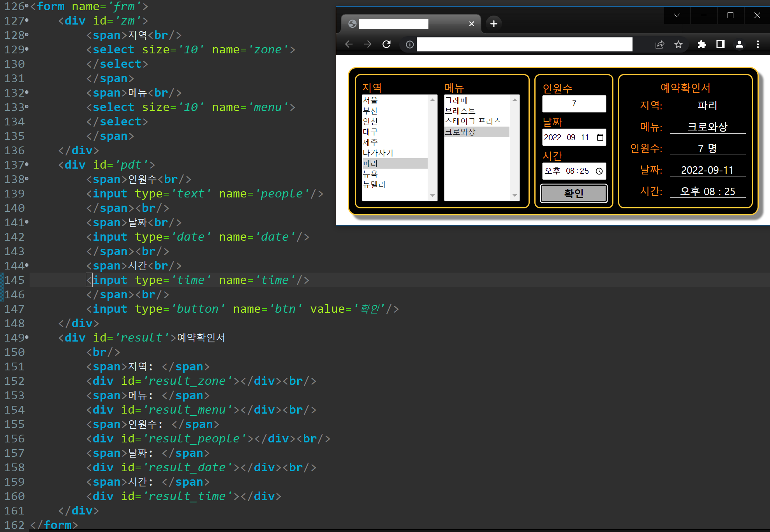770x532 pixels.
Task: Click the site information icon
Action: [x=409, y=44]
